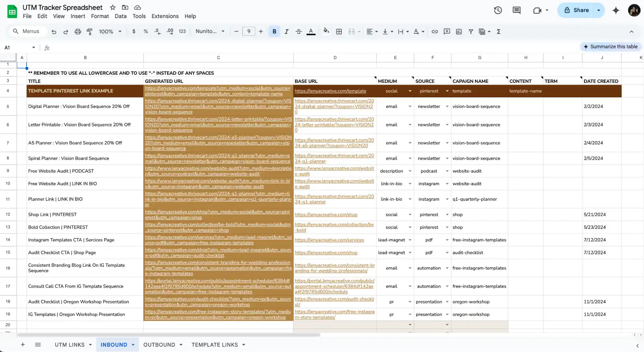View cloud save status icon
The width and height of the screenshot is (644, 352).
point(137,8)
